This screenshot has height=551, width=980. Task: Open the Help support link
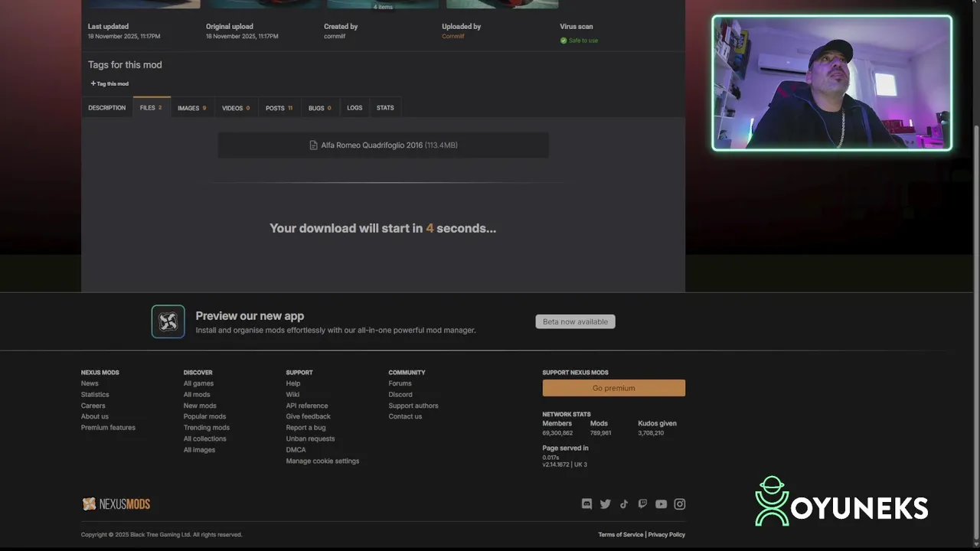pyautogui.click(x=293, y=383)
